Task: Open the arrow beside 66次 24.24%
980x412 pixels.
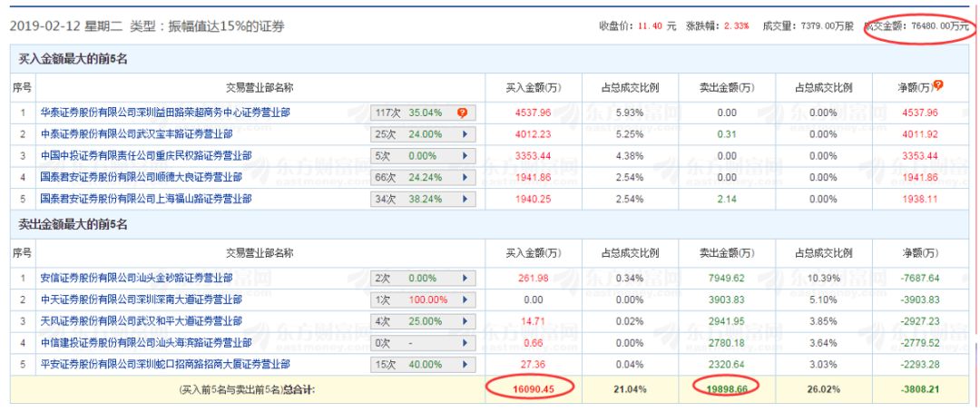Action: pos(465,177)
